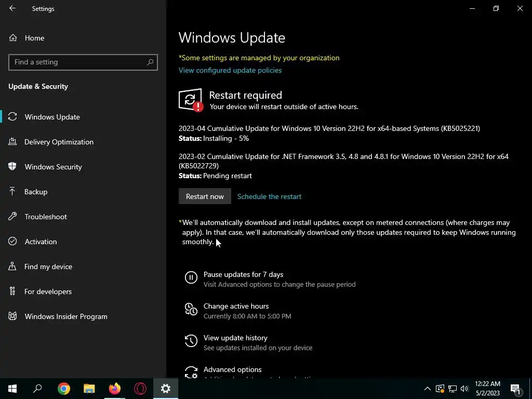Click the organization managed settings notice
Viewport: 532px width, 399px height.
point(259,58)
